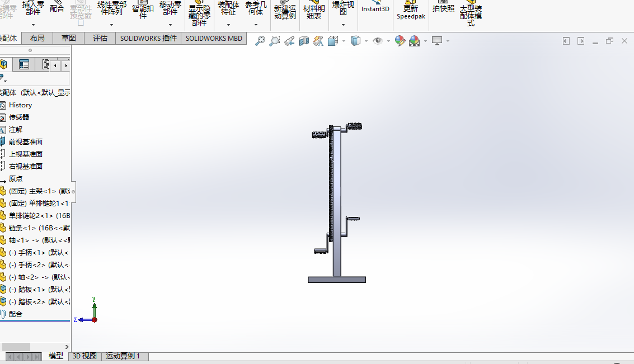Click the 智能扣件 command
Viewport: 634px width, 364px height.
point(143,10)
